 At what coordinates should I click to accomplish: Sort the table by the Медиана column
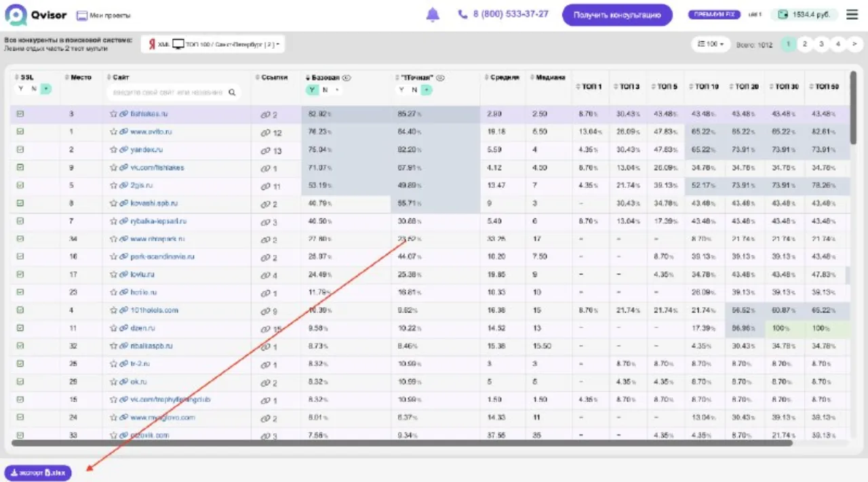click(547, 77)
